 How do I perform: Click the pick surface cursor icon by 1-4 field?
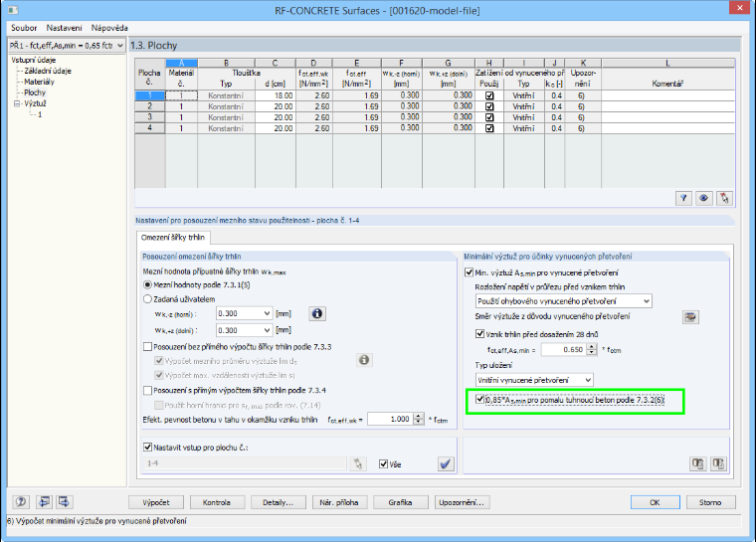[358, 463]
